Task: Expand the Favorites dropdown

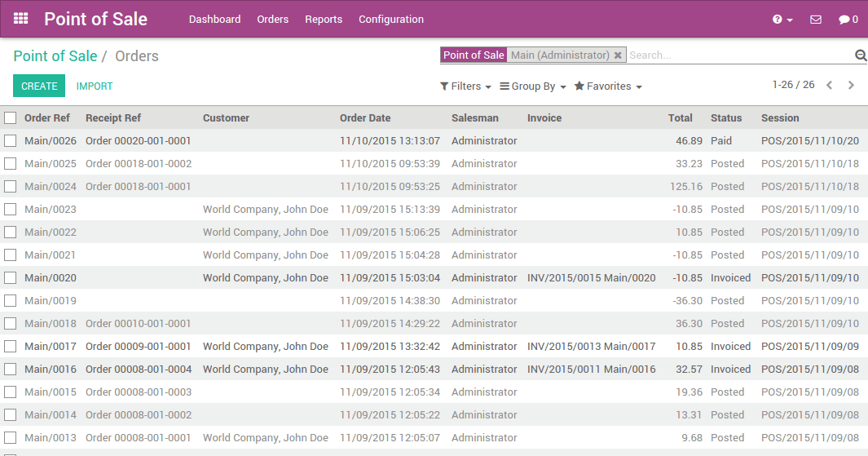Action: [608, 86]
